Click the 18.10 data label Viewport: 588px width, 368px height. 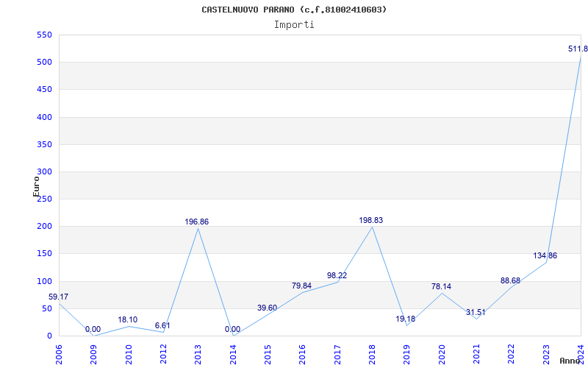[127, 320]
